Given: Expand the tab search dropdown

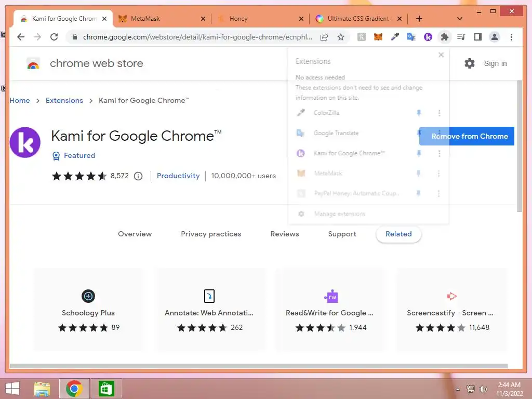Looking at the screenshot, I should pos(459,19).
